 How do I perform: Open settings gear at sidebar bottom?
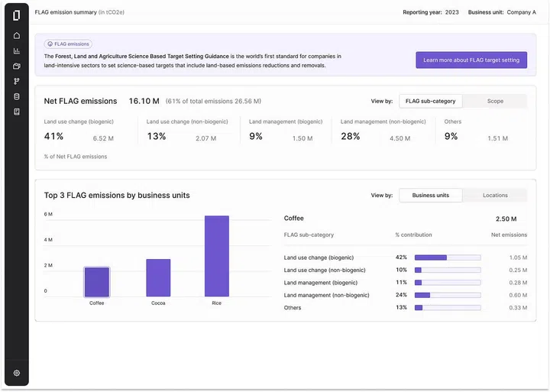[17, 374]
